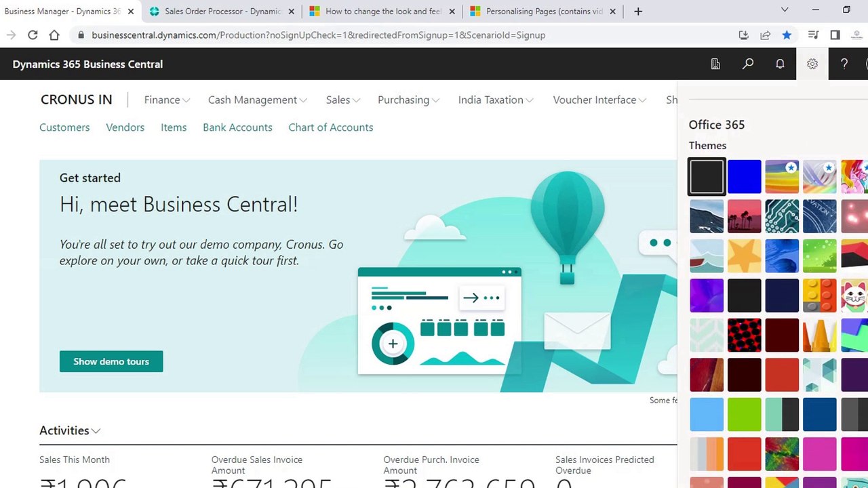Image resolution: width=868 pixels, height=488 pixels.
Task: Click the Sales This Month cue label
Action: (x=75, y=460)
